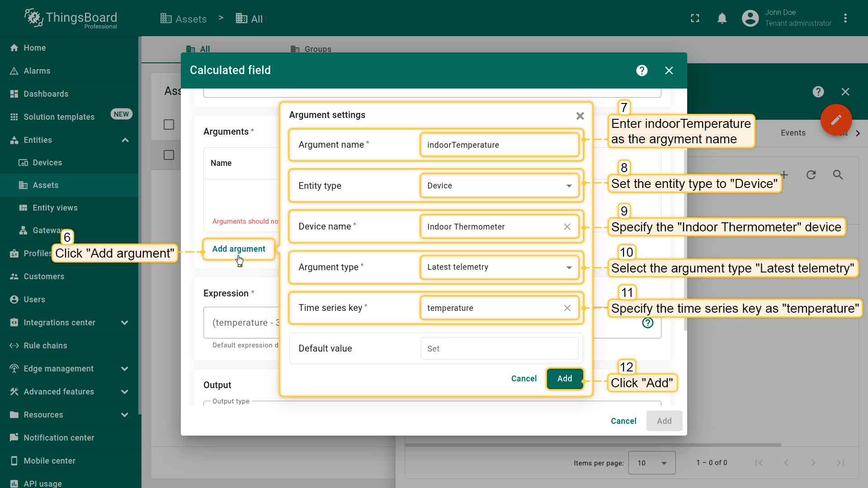Open items per page dropdown

pyautogui.click(x=651, y=463)
